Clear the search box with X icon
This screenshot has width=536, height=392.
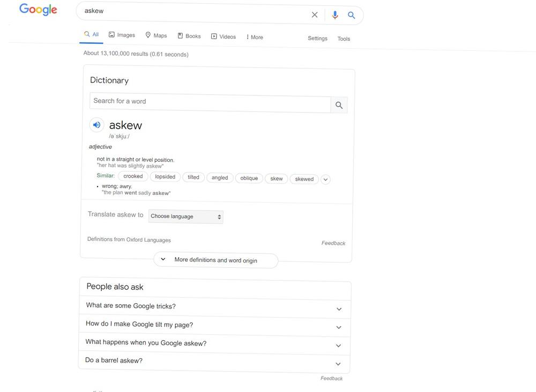tap(315, 15)
